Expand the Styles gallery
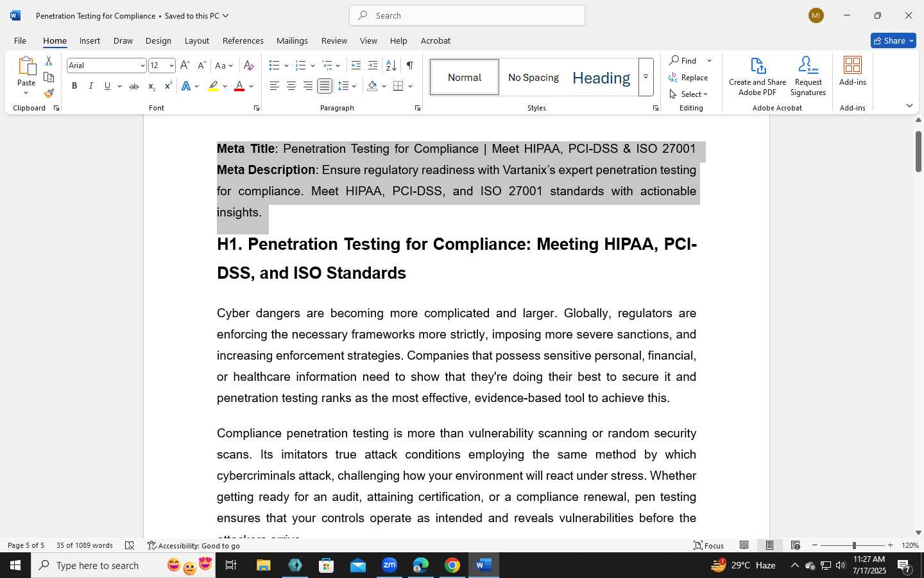This screenshot has width=924, height=578. (646, 77)
